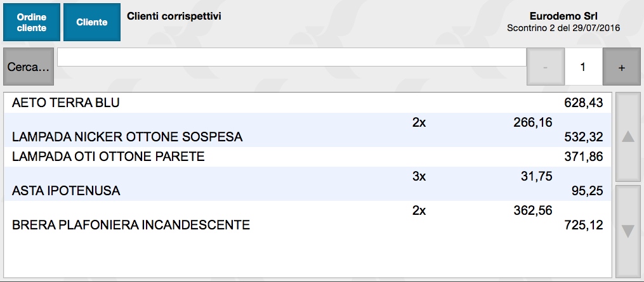Click the scroll up arrow button
The height and width of the screenshot is (282, 644).
click(628, 137)
